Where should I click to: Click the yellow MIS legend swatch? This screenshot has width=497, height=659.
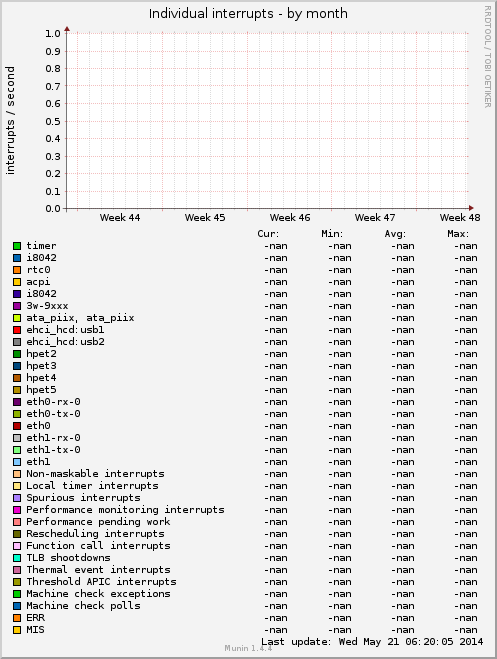(x=17, y=630)
